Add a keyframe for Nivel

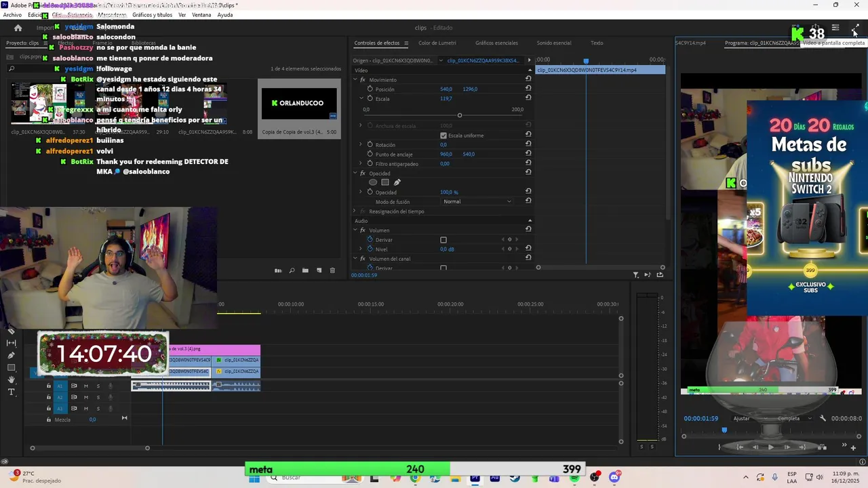click(509, 249)
